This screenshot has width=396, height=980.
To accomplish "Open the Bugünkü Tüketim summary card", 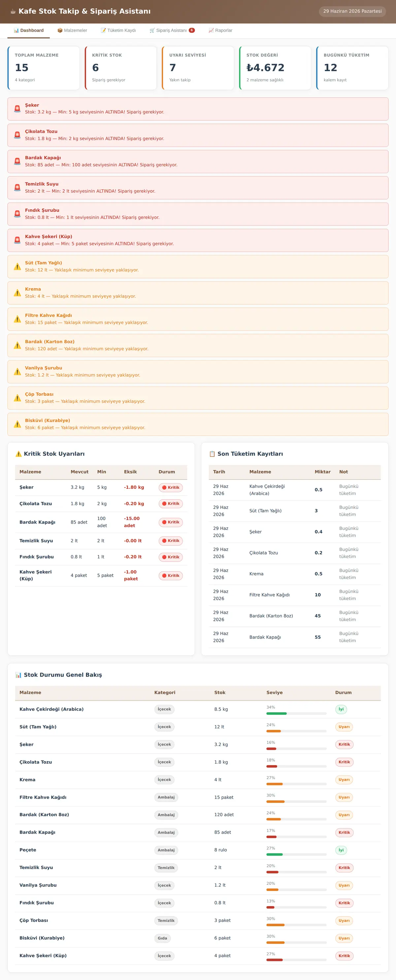I will 352,68.
